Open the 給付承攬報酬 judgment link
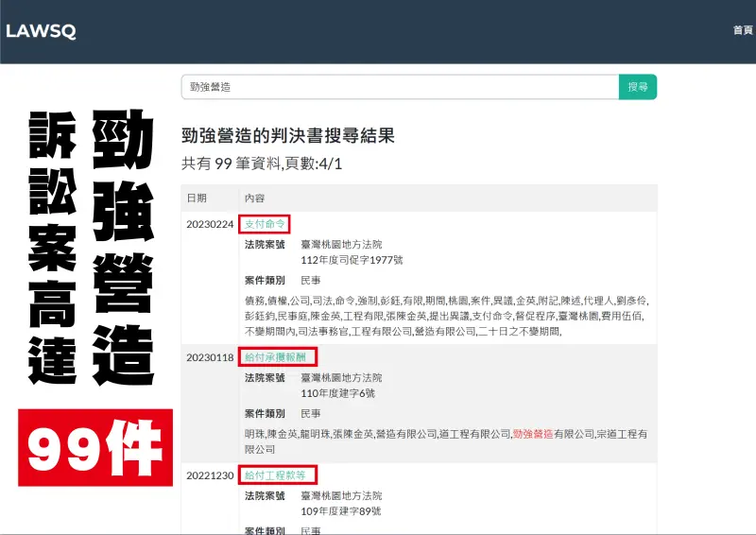 click(x=275, y=357)
